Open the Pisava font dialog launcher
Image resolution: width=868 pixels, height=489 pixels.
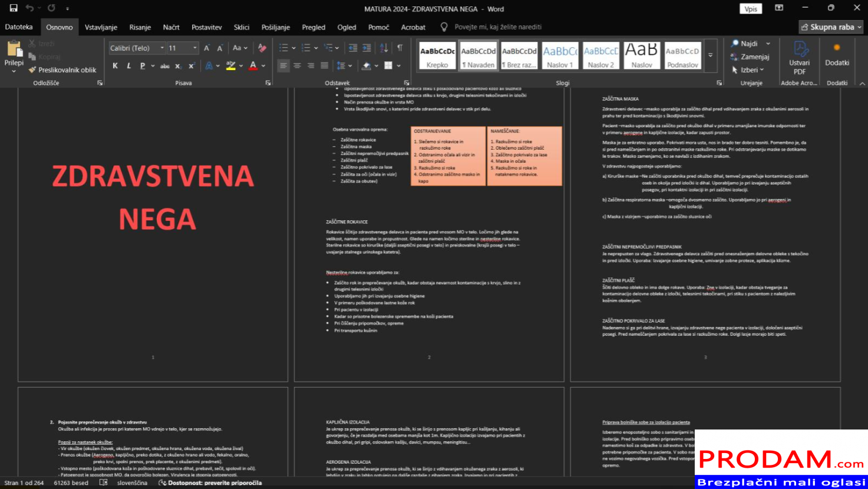pos(268,83)
